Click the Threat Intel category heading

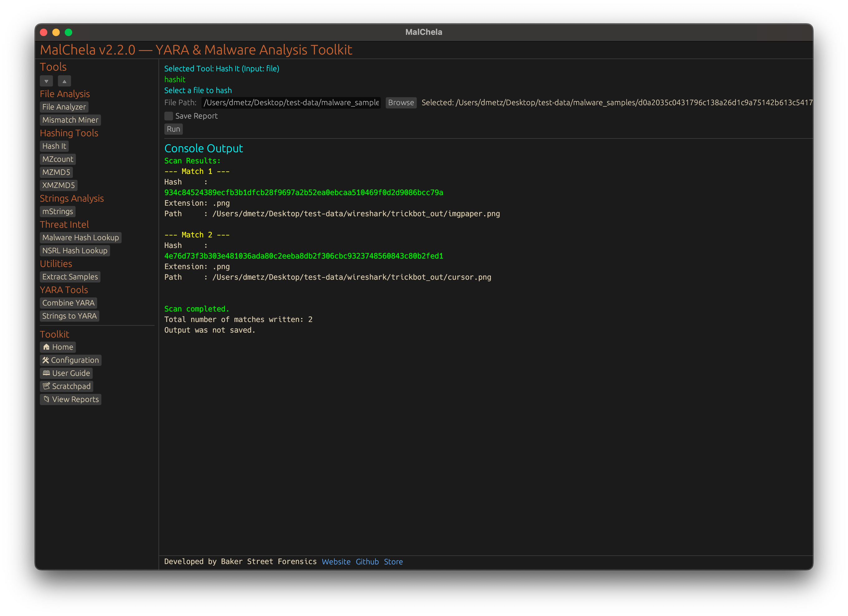[64, 225]
